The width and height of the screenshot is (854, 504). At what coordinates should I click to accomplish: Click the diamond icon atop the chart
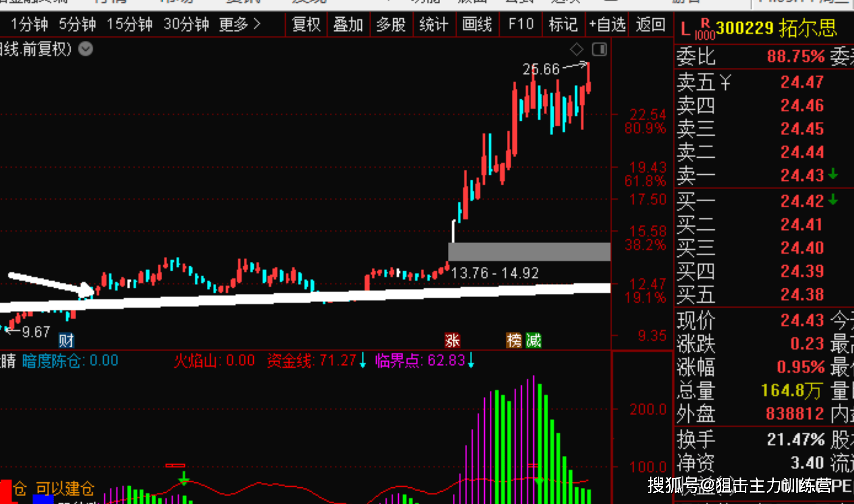tap(577, 49)
